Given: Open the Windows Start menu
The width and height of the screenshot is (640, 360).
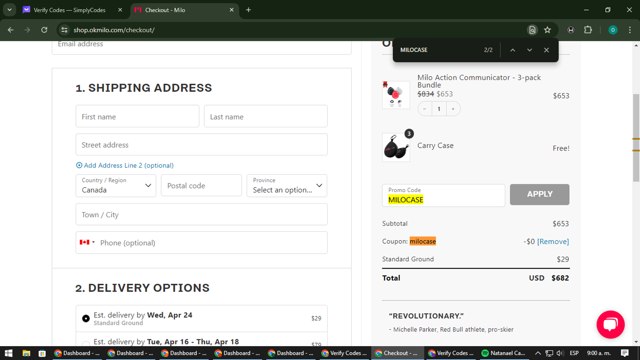Looking at the screenshot, I should [9, 353].
